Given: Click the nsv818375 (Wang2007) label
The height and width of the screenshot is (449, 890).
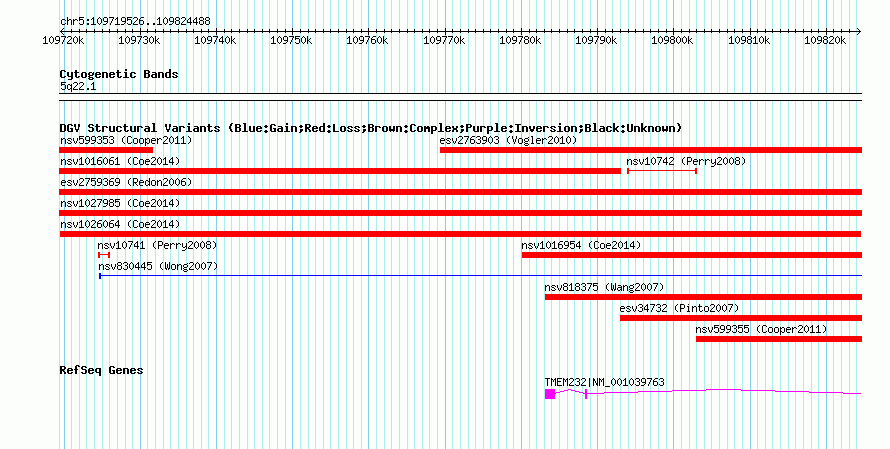Looking at the screenshot, I should point(604,287).
